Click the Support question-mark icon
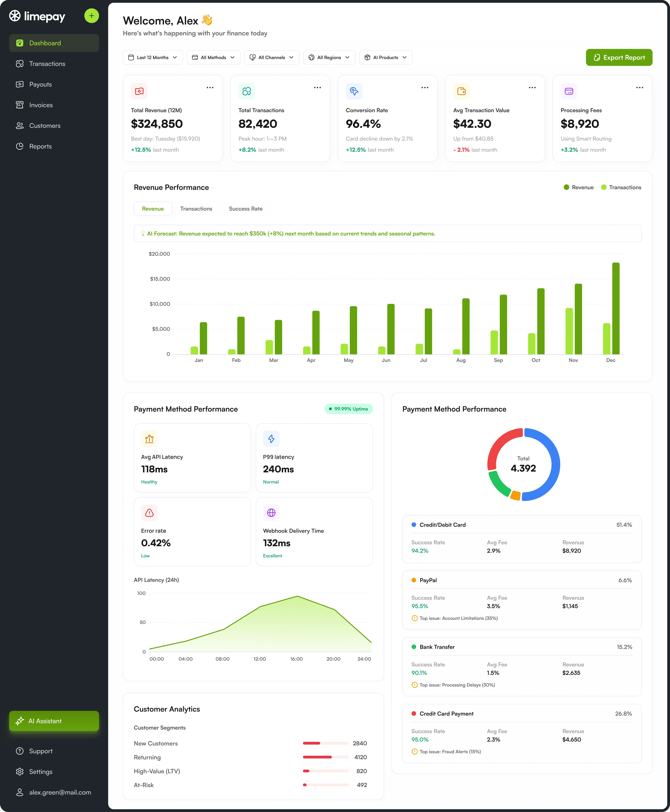670x812 pixels. click(20, 751)
